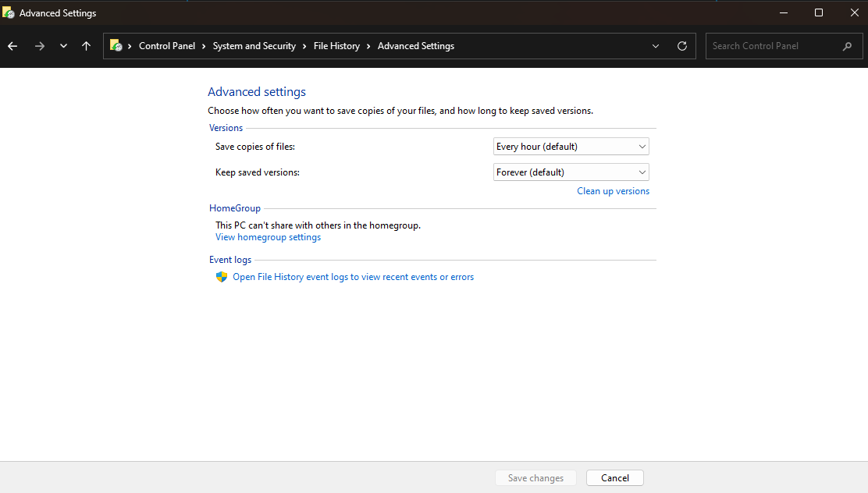Click the Versions section label
Screen dimensions: 868x493
[226, 128]
